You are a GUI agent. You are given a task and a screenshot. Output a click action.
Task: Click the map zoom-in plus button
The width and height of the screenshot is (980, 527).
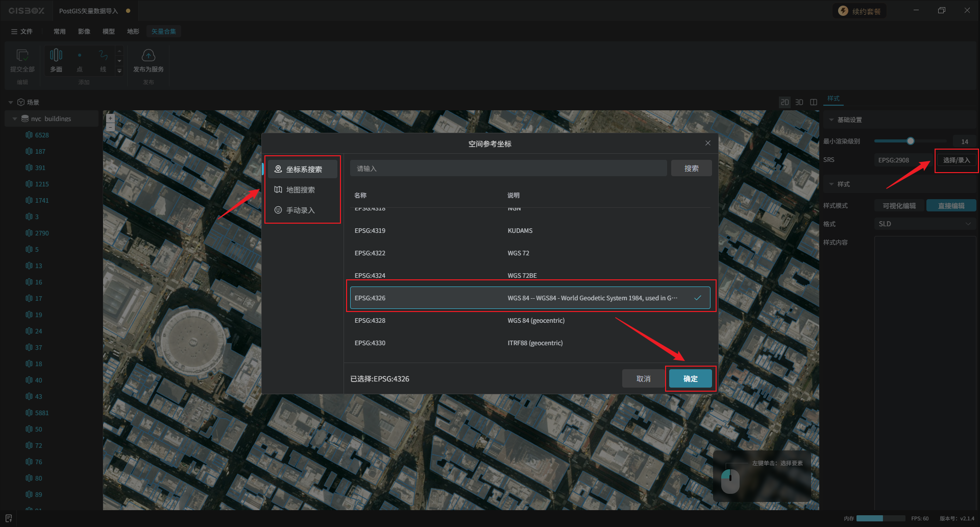(110, 118)
